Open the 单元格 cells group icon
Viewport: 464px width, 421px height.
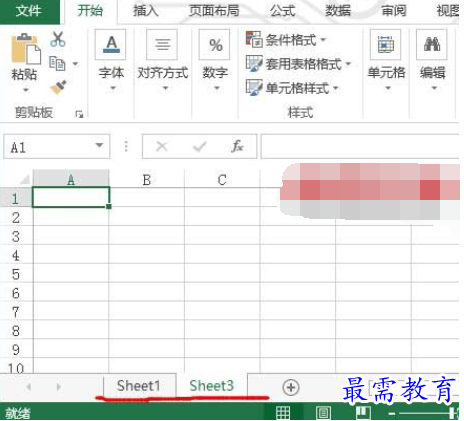[386, 45]
